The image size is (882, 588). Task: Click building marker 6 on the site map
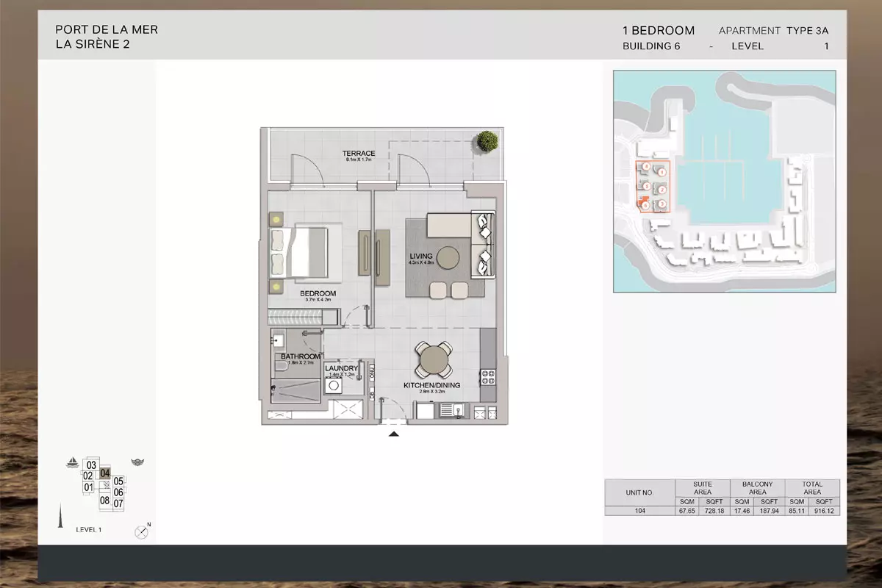point(645,206)
